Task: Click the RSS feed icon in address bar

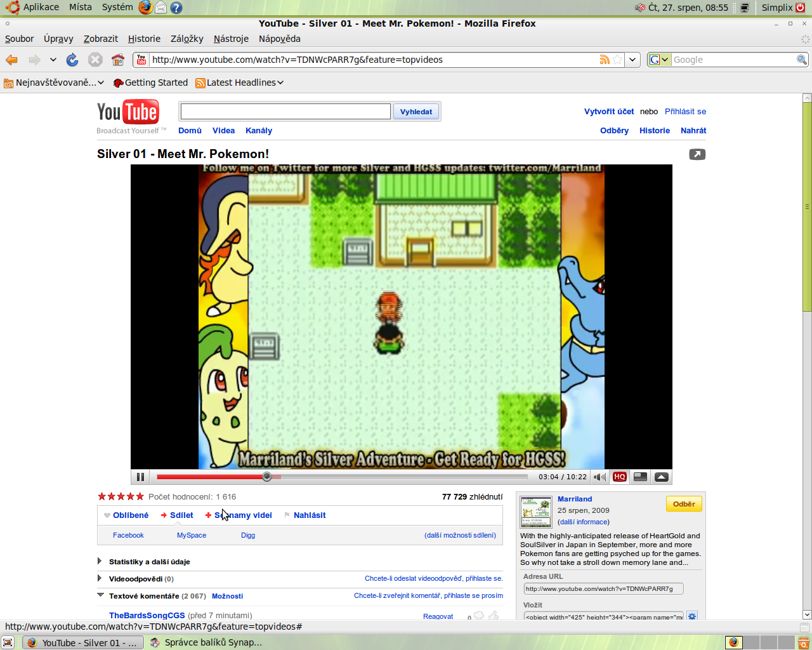Action: coord(605,60)
